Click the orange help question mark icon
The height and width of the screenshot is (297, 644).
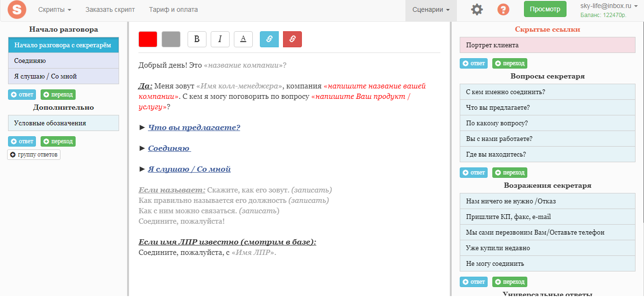click(504, 9)
